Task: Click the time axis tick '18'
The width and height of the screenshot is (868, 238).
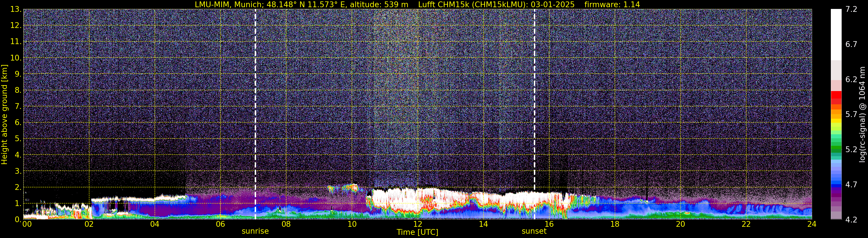Action: click(614, 224)
